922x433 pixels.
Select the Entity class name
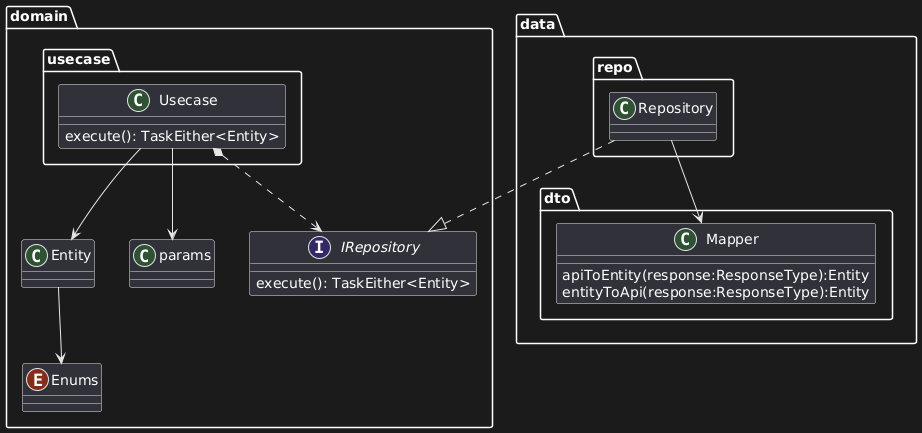[71, 256]
